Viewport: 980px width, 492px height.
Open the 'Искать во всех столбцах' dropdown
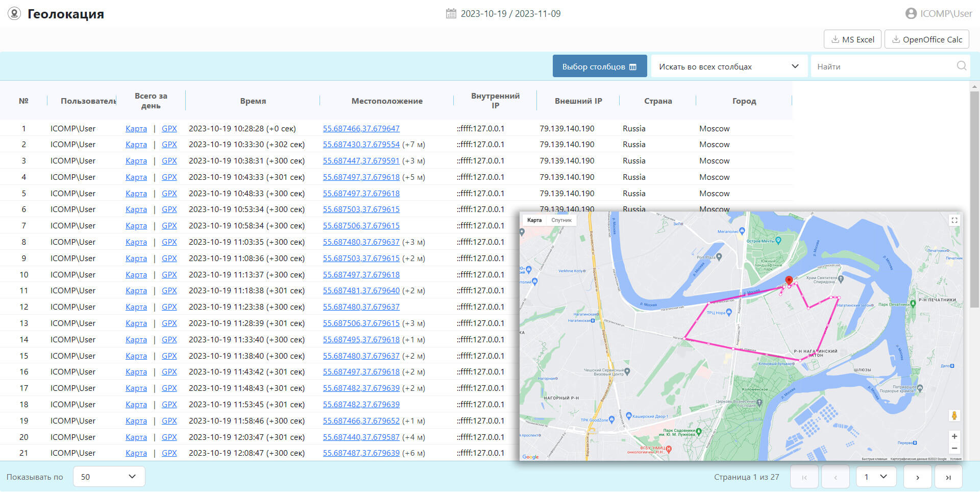(728, 66)
